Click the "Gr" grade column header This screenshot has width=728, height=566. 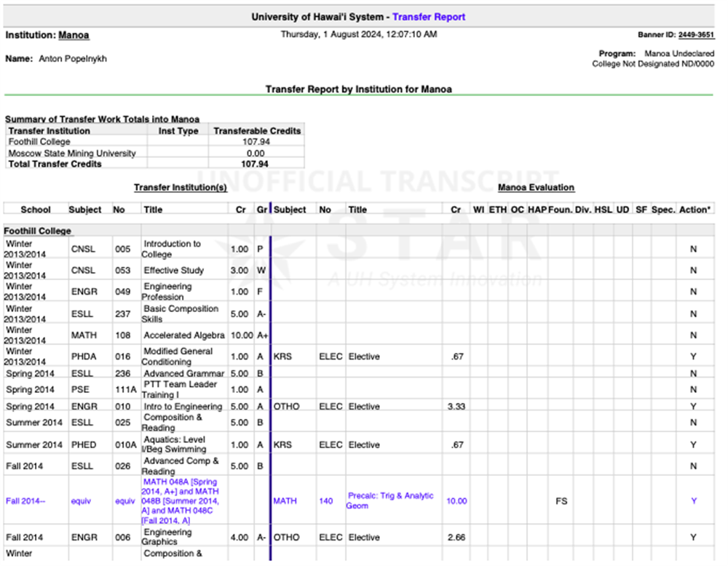tap(262, 210)
